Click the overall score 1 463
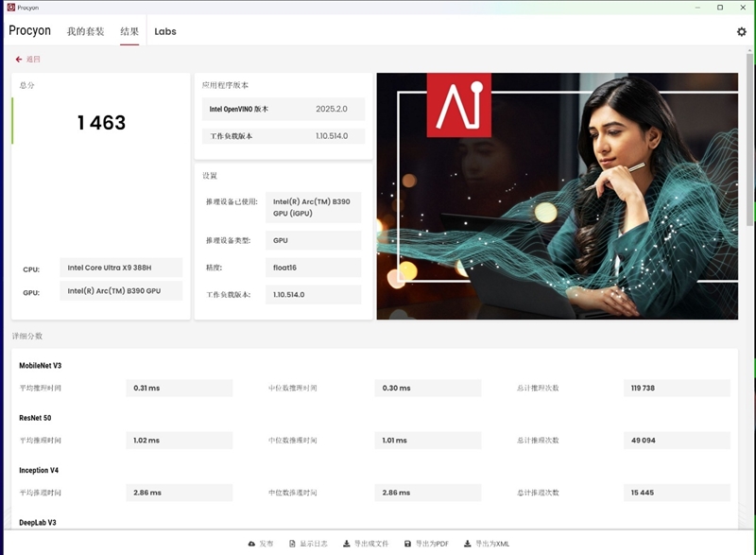The image size is (756, 555). point(101,123)
